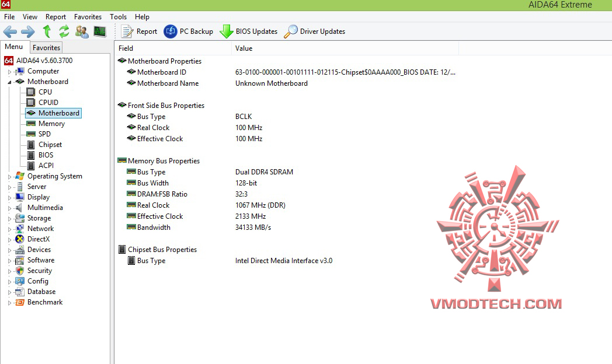Image resolution: width=612 pixels, height=364 pixels.
Task: Expand the Software tree node
Action: (x=9, y=261)
